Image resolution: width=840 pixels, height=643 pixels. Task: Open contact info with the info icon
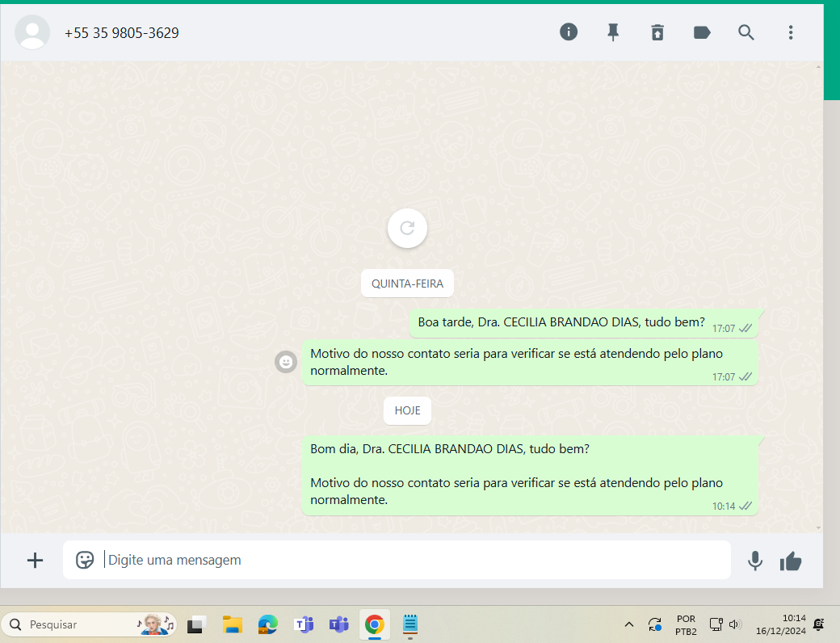(x=569, y=32)
